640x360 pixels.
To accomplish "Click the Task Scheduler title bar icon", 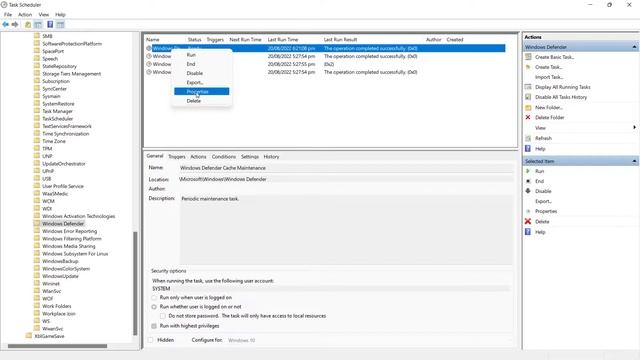I will pyautogui.click(x=4, y=4).
